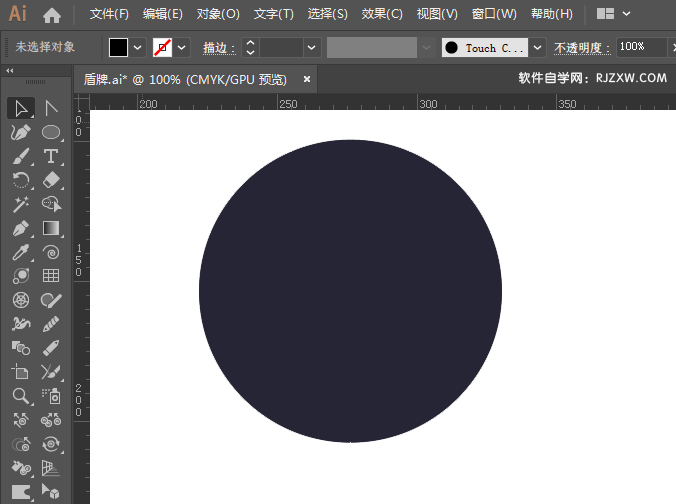Screen dimensions: 676x504
Task: Open the 描边 stroke panel link
Action: [x=219, y=48]
